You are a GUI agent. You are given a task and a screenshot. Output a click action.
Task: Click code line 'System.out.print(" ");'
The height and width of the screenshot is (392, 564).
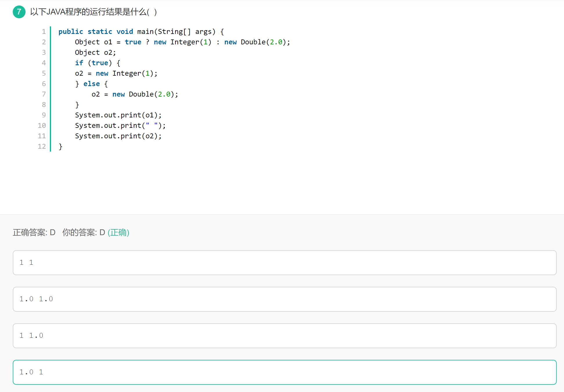coord(120,126)
